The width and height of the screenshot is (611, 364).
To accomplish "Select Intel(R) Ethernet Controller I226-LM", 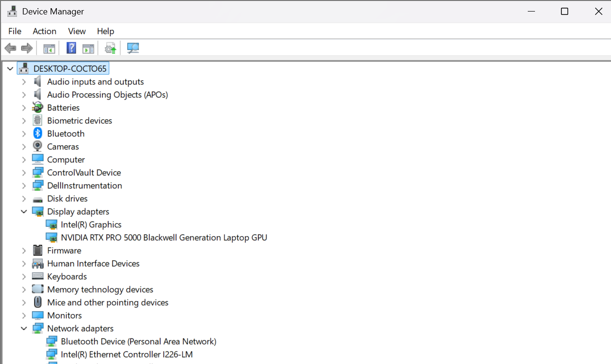I will pos(127,354).
